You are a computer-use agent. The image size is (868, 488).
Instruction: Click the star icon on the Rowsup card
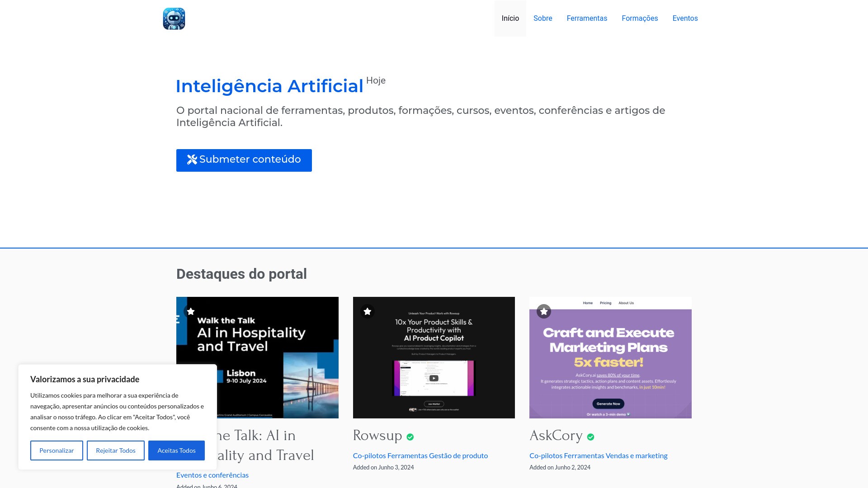(367, 311)
